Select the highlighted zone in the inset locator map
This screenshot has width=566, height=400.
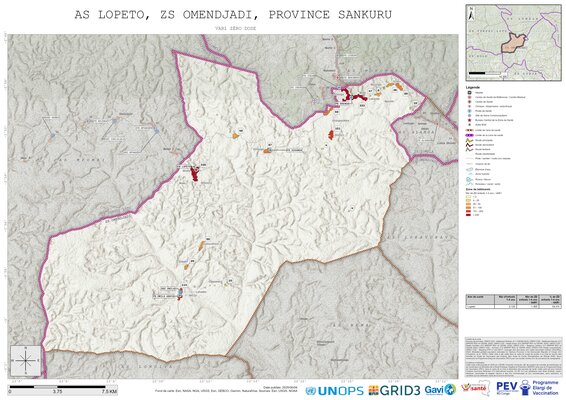coord(513,43)
